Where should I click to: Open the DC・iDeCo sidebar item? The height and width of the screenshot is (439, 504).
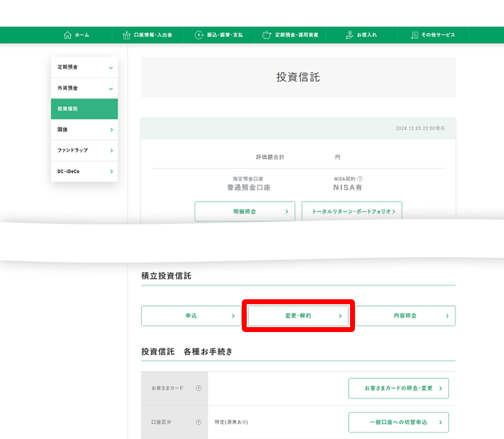(84, 171)
